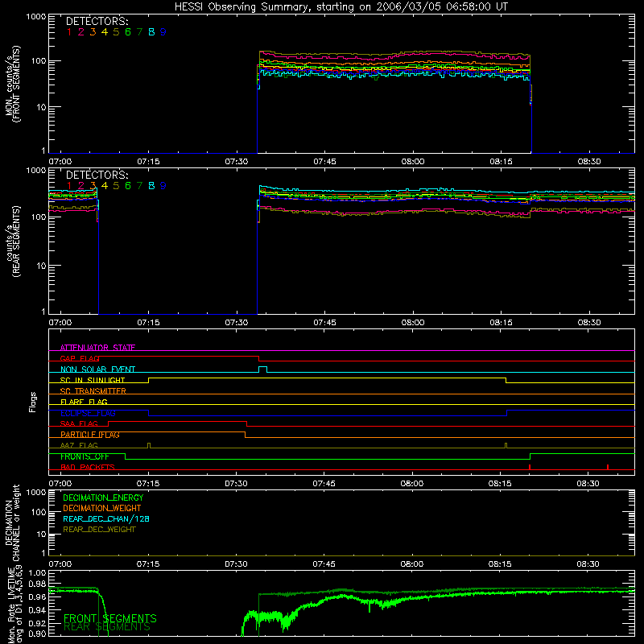Image resolution: width=644 pixels, height=644 pixels.
Task: Click the DECIMATION_ENERGY legend entry
Action: click(103, 497)
